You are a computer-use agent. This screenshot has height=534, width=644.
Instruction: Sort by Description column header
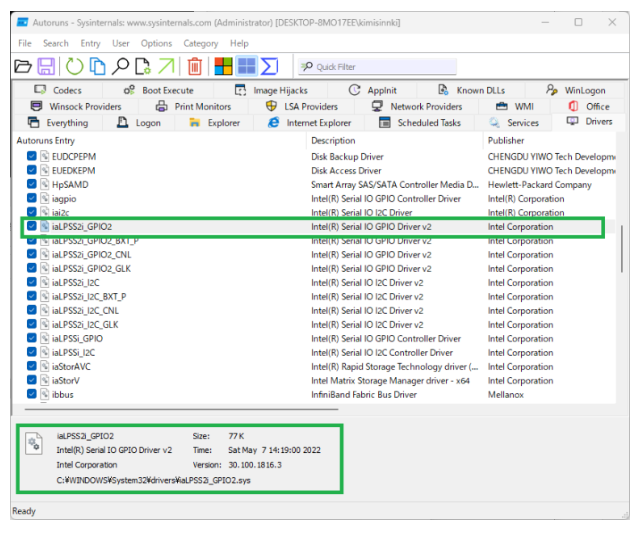(395, 140)
